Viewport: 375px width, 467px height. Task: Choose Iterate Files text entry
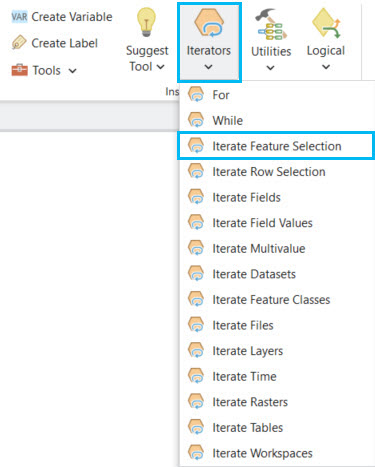pos(243,325)
